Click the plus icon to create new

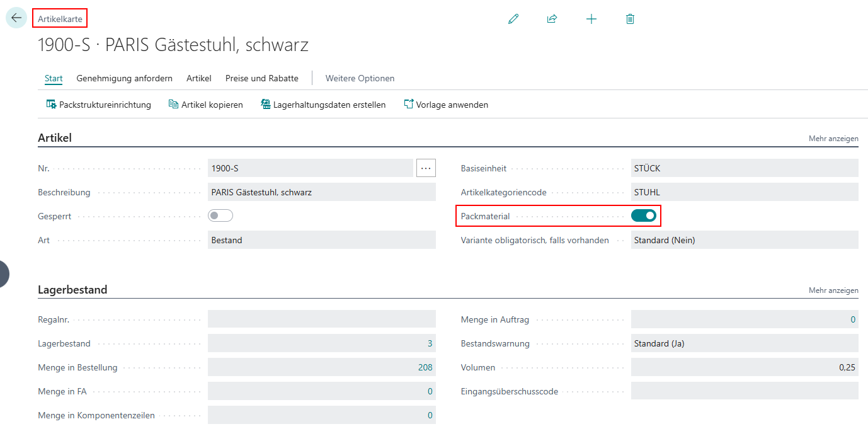coord(591,19)
